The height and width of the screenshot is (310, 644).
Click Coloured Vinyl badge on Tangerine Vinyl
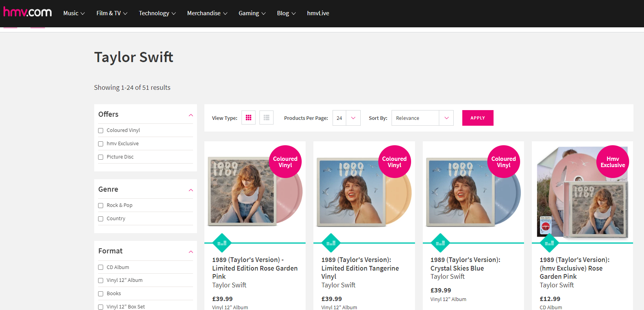click(x=395, y=162)
